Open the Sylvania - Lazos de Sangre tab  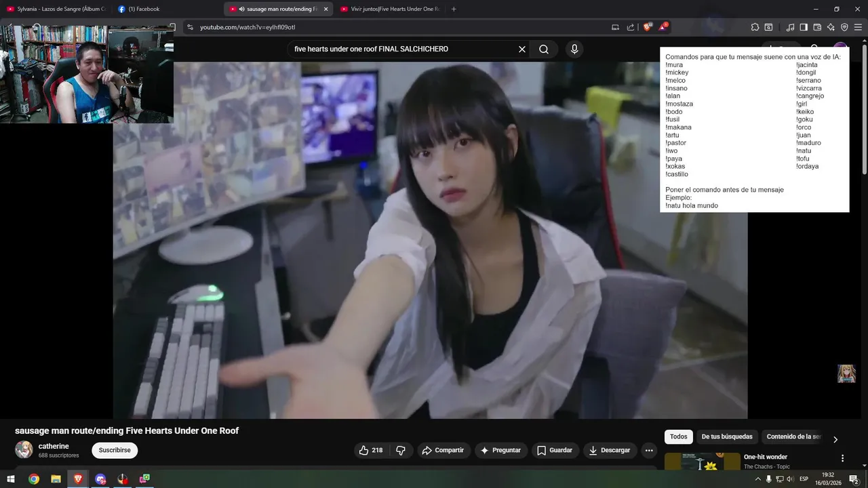coord(56,9)
